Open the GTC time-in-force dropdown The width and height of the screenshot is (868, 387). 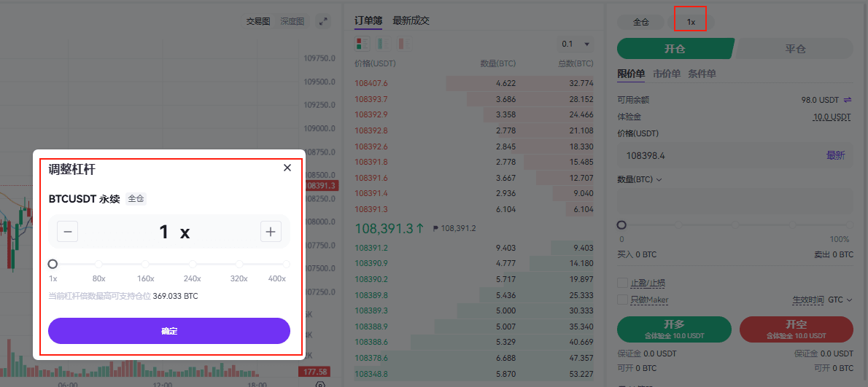coord(840,300)
